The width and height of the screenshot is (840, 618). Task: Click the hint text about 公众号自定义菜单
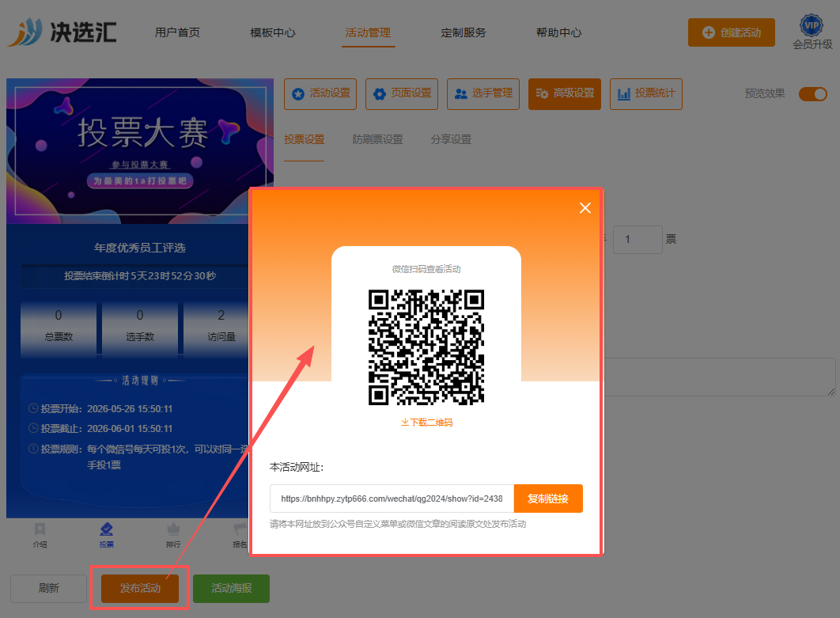pyautogui.click(x=398, y=524)
